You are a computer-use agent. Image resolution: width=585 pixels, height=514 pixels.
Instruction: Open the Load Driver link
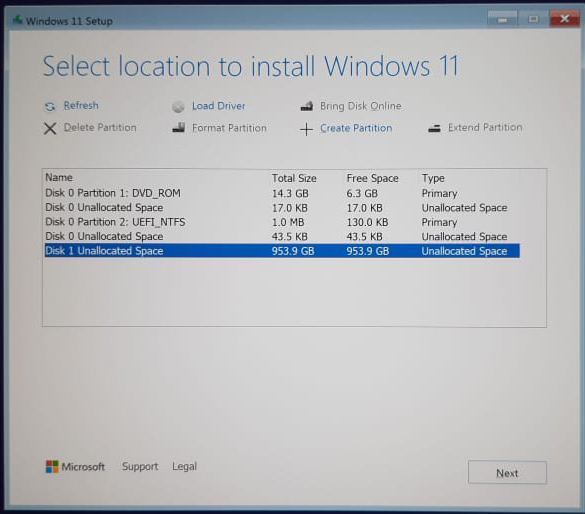point(219,106)
